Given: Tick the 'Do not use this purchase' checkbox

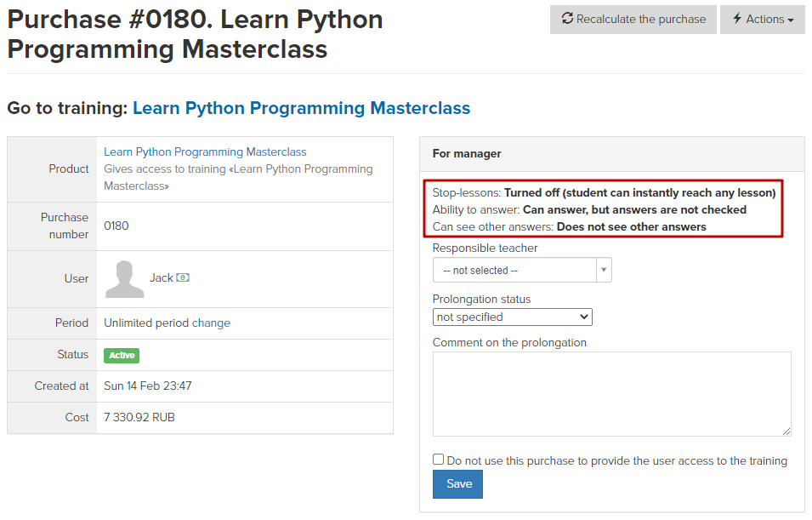Looking at the screenshot, I should 438,460.
